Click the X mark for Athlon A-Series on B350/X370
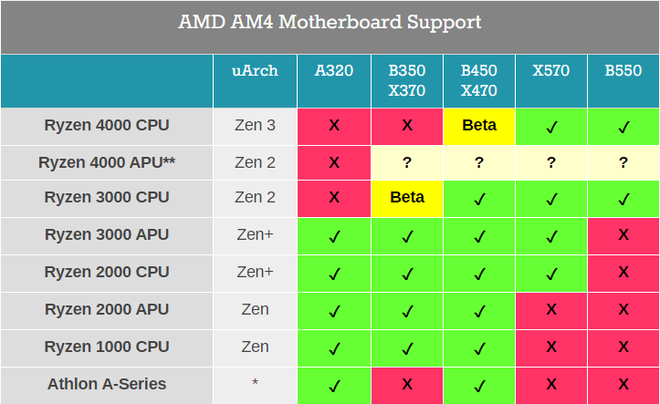The image size is (660, 404). (407, 384)
